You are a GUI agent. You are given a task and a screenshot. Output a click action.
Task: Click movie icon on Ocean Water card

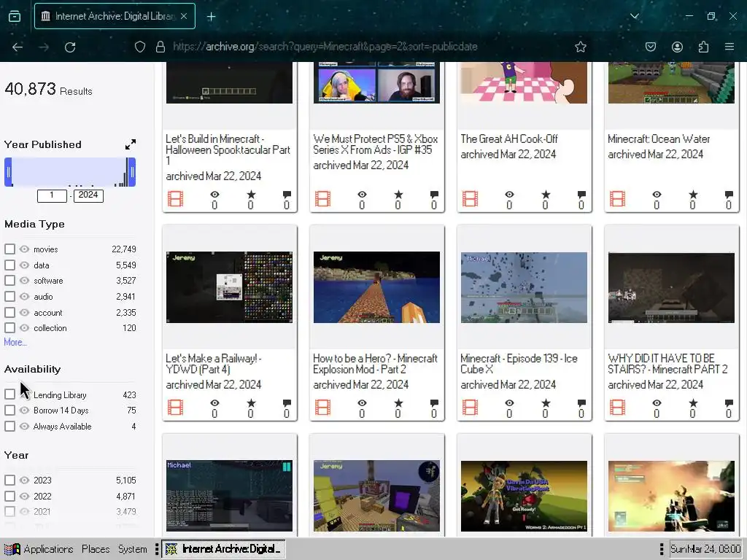[617, 198]
